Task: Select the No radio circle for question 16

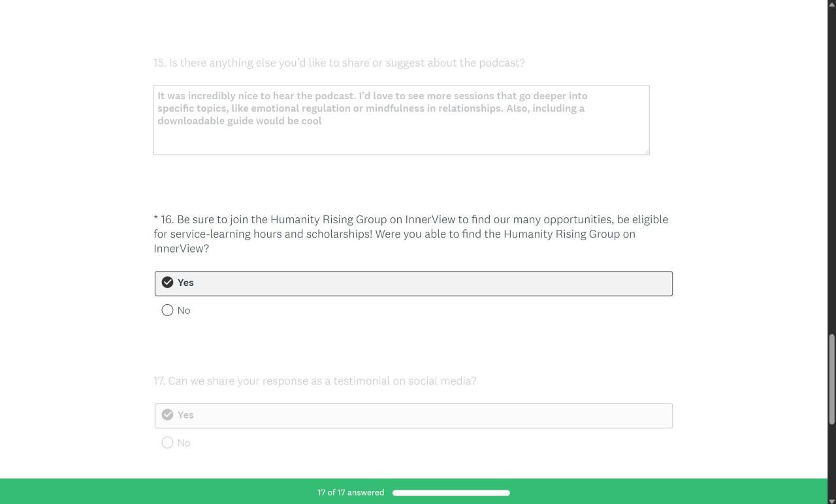Action: (x=168, y=311)
